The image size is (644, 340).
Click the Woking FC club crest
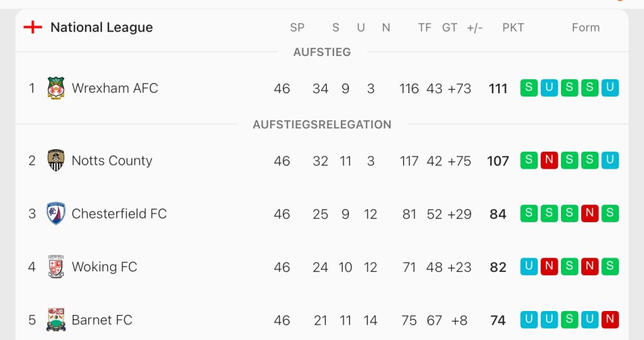[56, 267]
